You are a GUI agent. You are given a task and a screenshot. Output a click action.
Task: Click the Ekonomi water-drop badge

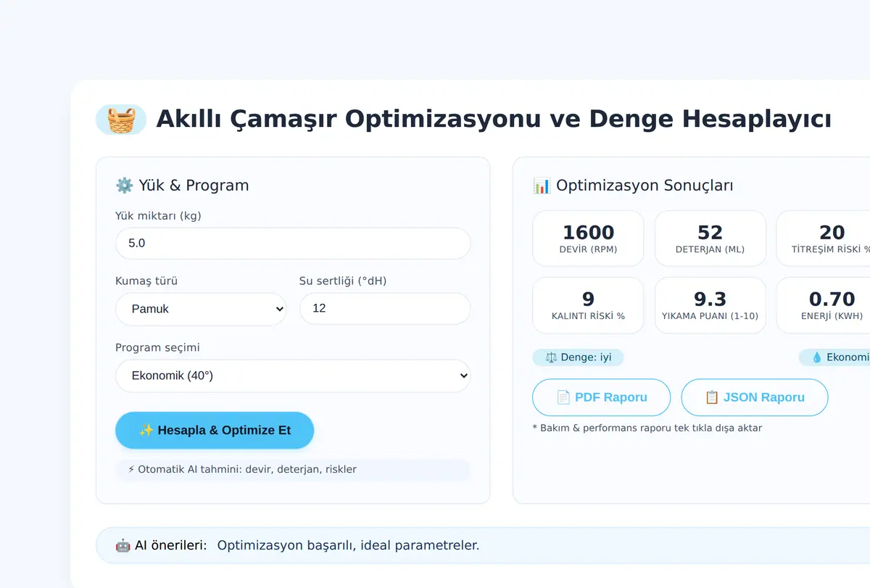coord(834,357)
